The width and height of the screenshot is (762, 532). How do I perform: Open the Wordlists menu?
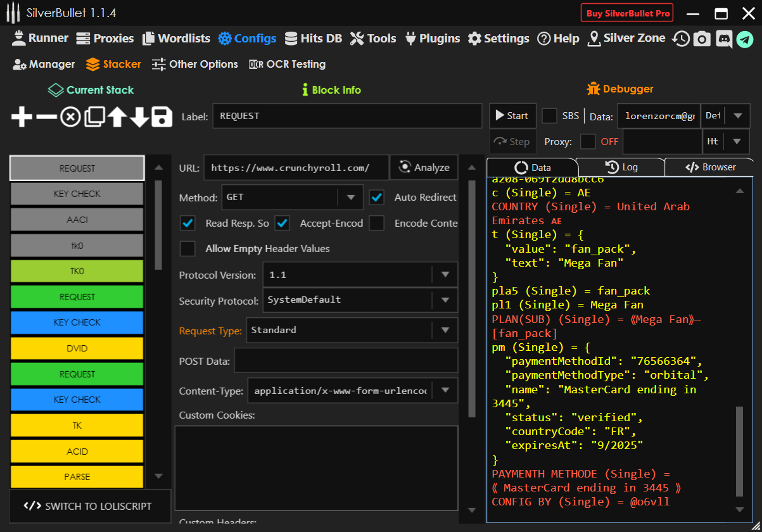[176, 39]
